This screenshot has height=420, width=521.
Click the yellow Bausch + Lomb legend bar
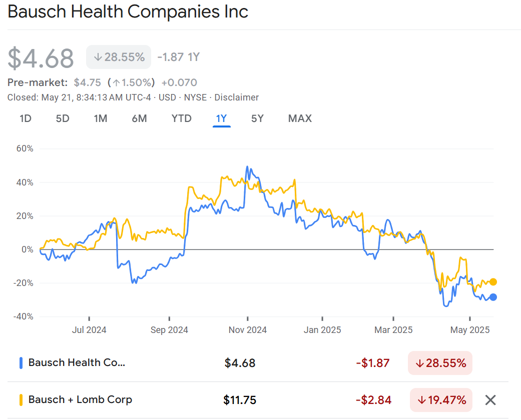[x=21, y=400]
